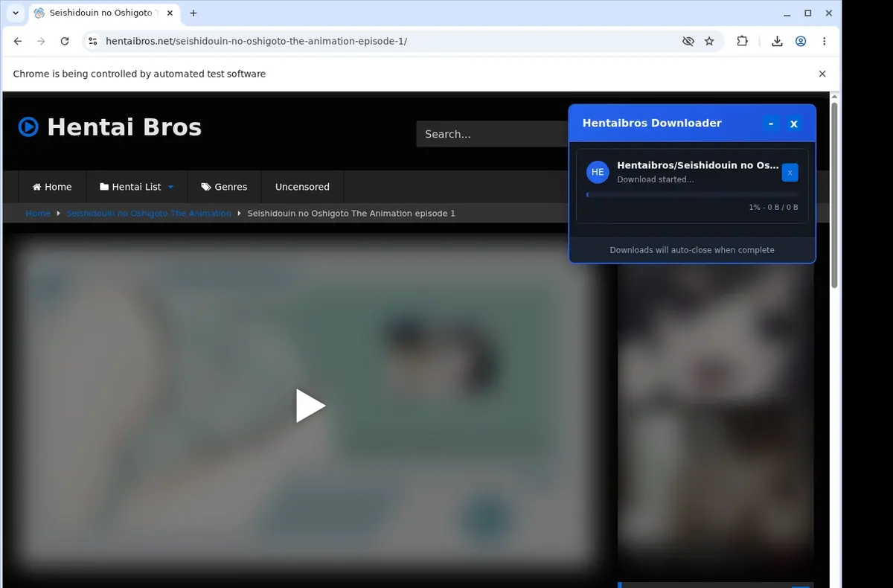893x588 pixels.
Task: Click the HE avatar icon in downloader
Action: point(598,172)
